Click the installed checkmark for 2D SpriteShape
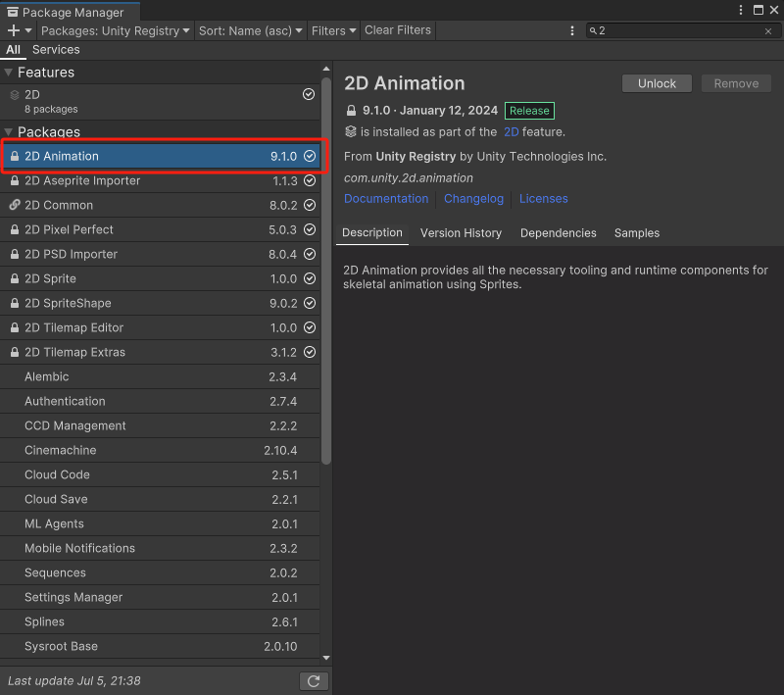784x695 pixels. [x=310, y=303]
